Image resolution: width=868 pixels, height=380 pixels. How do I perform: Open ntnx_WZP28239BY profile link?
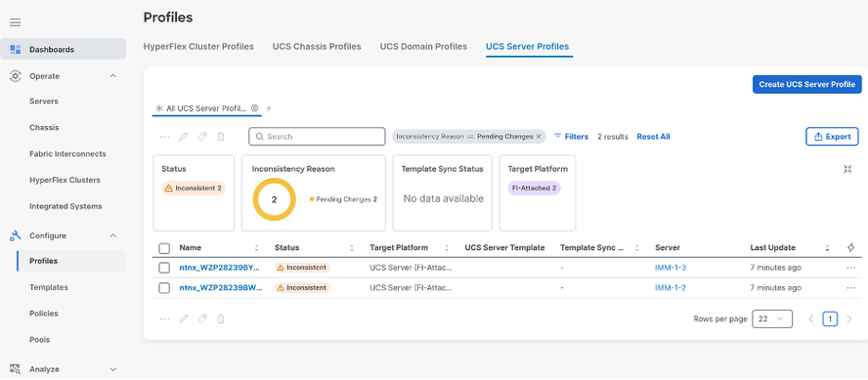220,268
